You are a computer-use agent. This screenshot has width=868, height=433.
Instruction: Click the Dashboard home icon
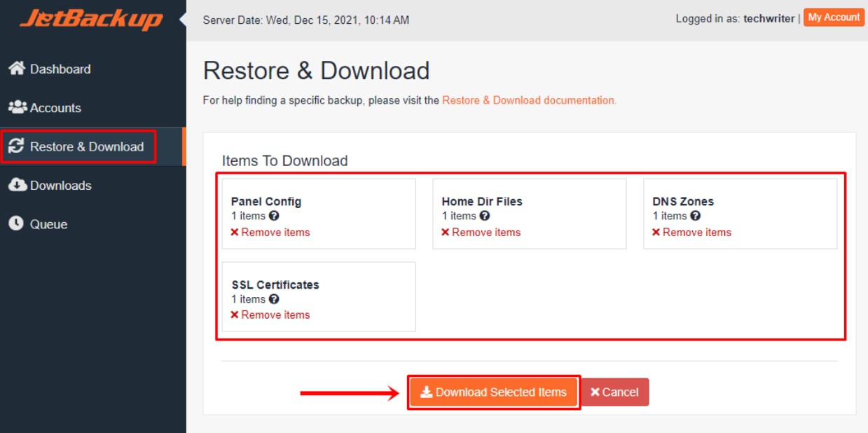tap(17, 69)
